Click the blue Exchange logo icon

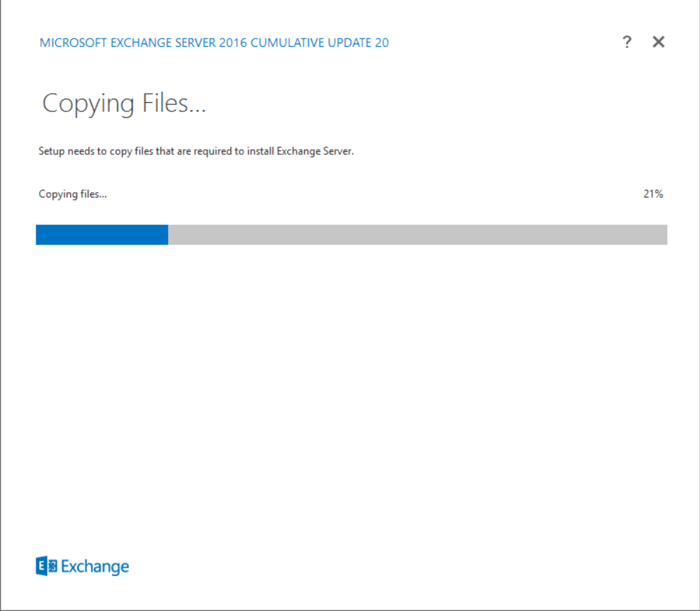pyautogui.click(x=46, y=566)
